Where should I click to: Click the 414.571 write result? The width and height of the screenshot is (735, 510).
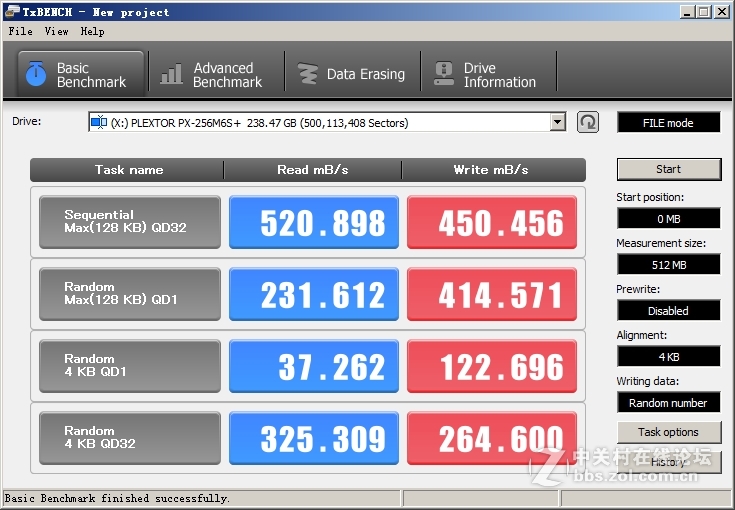492,294
